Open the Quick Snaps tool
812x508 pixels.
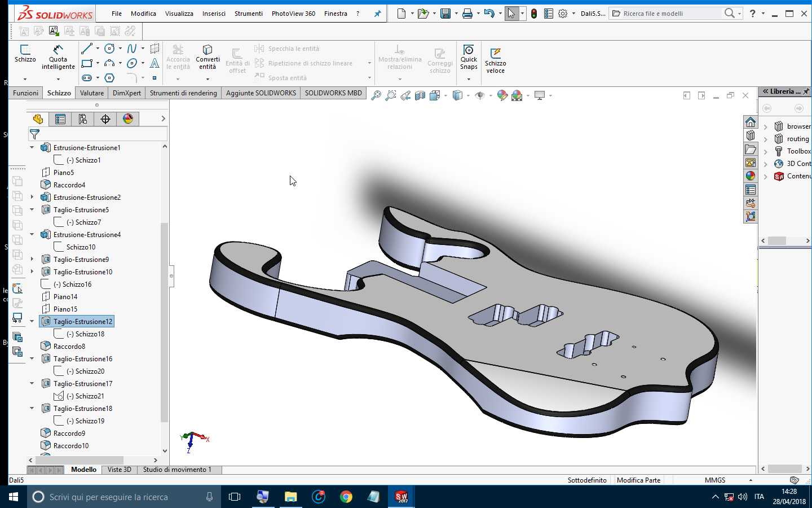coord(469,57)
